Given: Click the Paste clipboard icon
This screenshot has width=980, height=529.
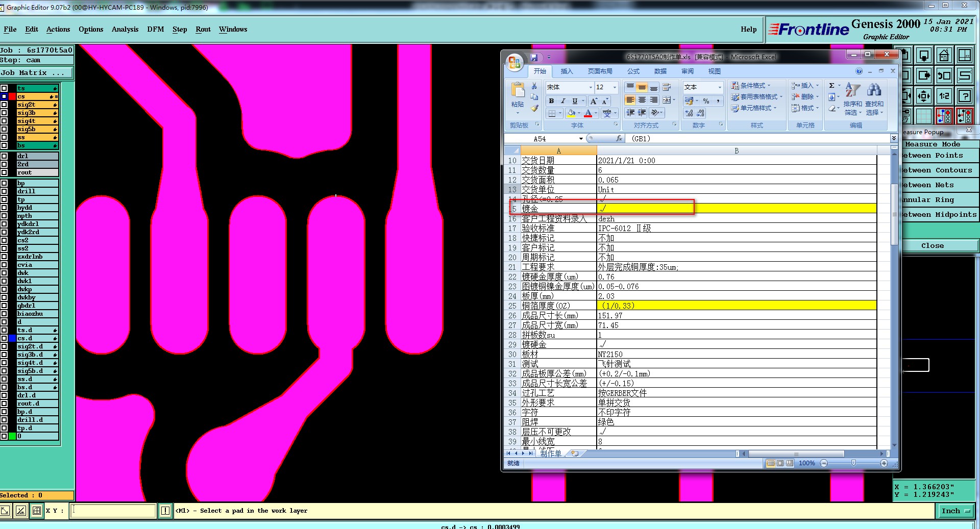Looking at the screenshot, I should coord(518,90).
